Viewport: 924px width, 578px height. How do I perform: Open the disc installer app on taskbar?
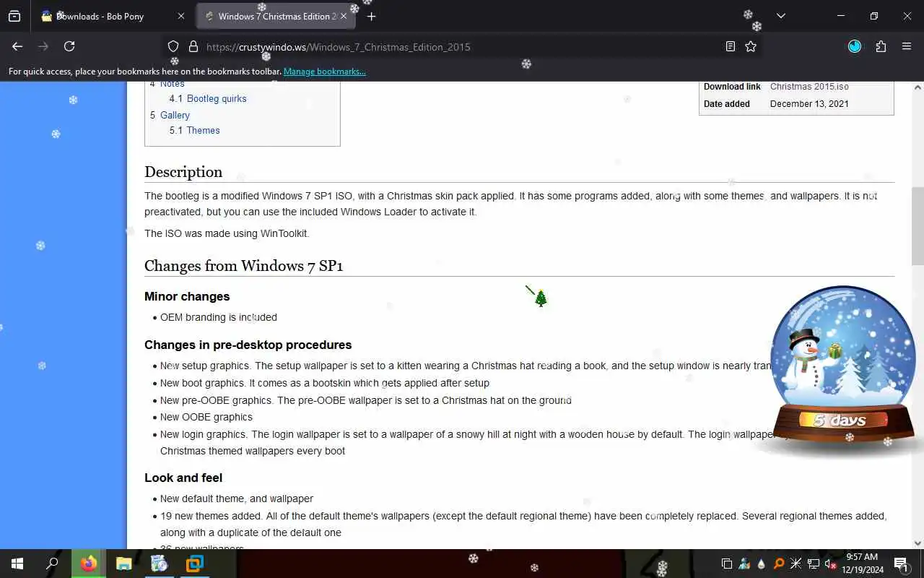click(160, 564)
